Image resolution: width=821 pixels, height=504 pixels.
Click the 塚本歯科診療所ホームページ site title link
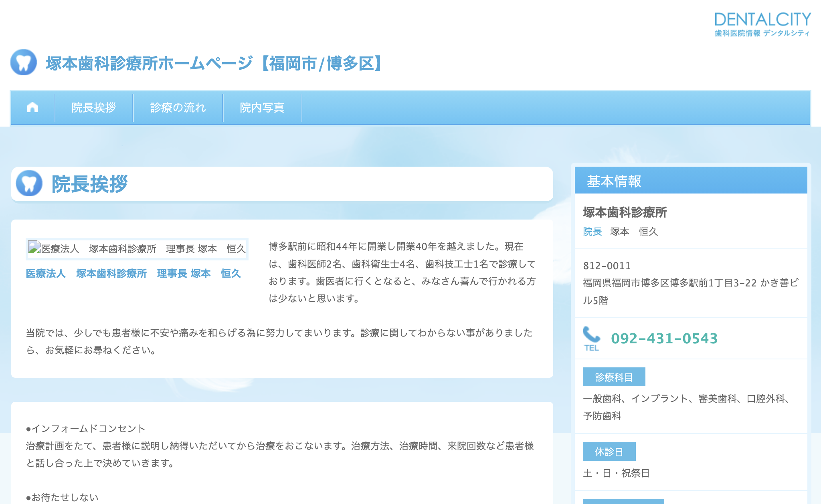pos(214,63)
